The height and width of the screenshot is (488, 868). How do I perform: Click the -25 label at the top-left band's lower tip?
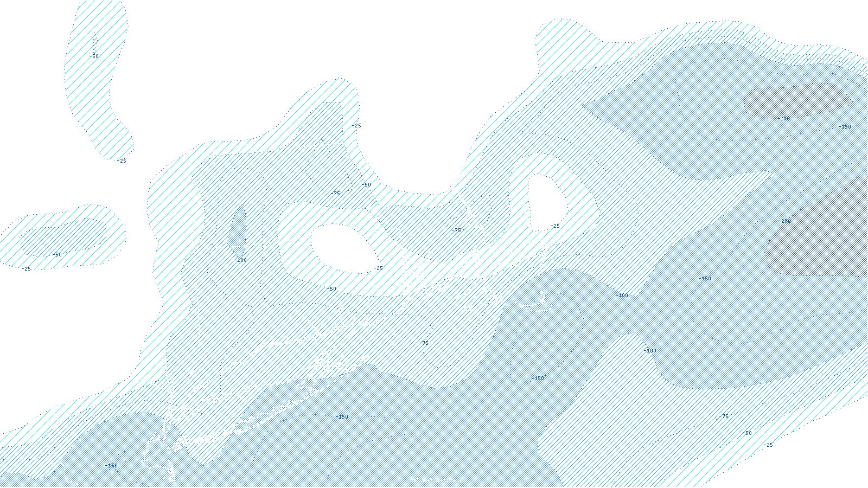(x=122, y=160)
